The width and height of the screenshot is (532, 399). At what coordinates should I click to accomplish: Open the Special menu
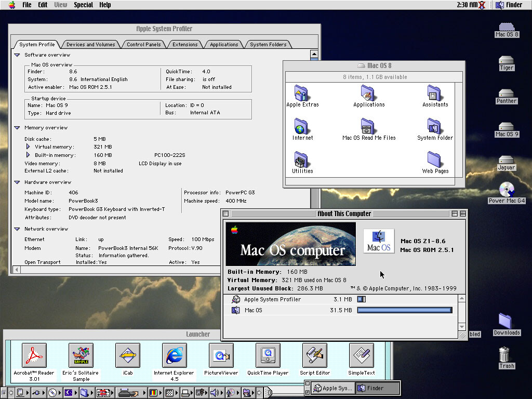tap(83, 5)
